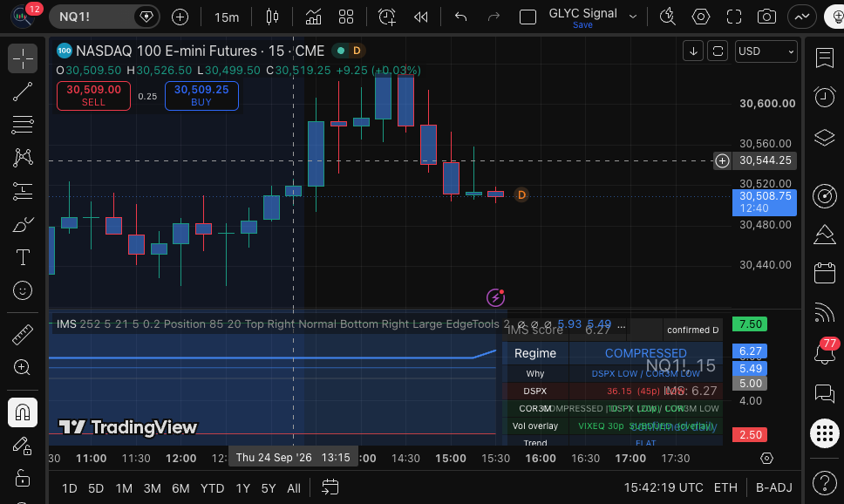Open the layout setup square menu
The width and height of the screenshot is (844, 504).
528,17
